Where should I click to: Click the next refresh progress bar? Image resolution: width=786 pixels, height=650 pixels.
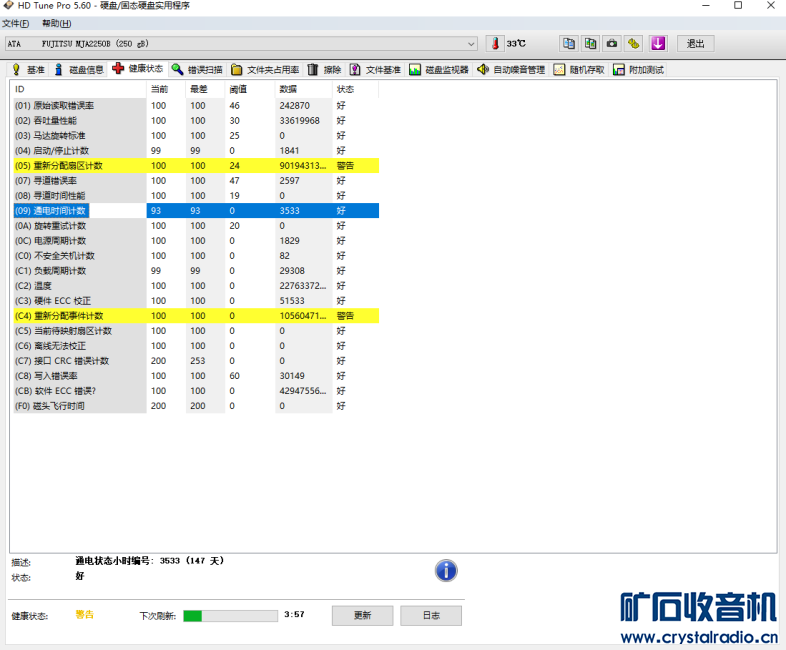click(x=231, y=615)
